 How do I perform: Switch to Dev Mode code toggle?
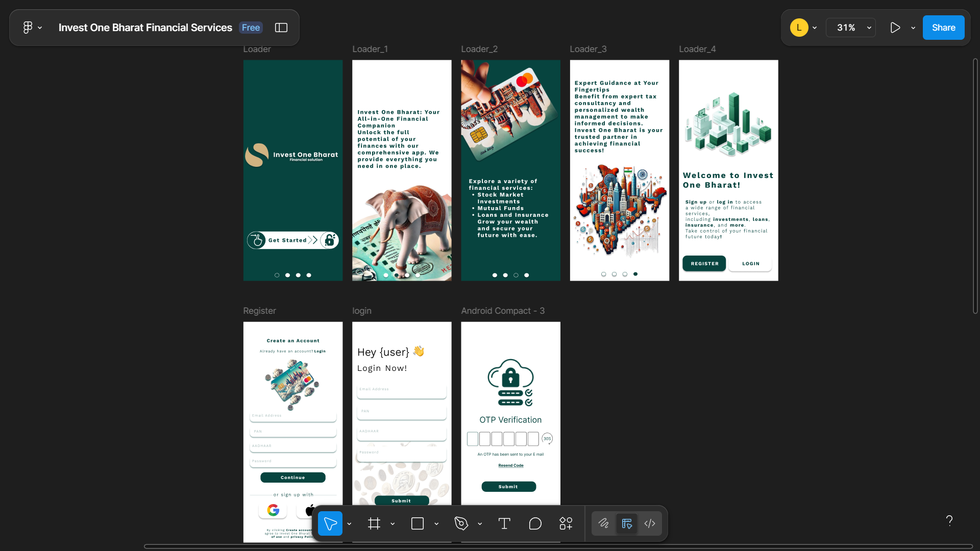tap(650, 523)
